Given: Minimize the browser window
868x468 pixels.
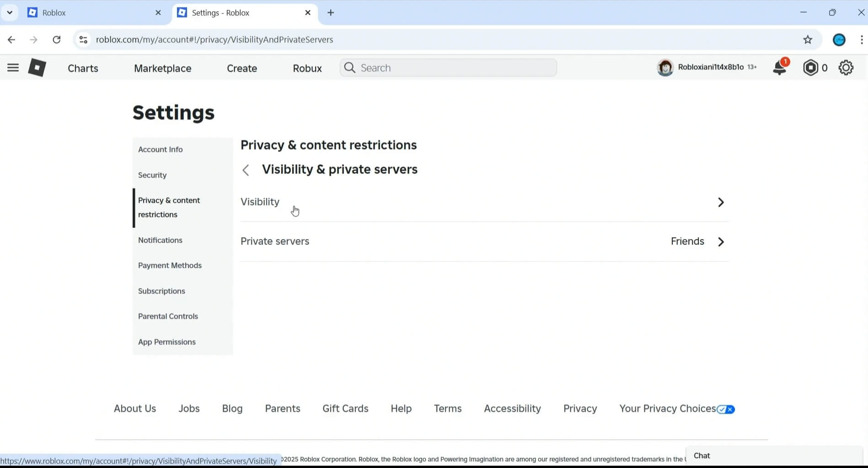Looking at the screenshot, I should 804,12.
